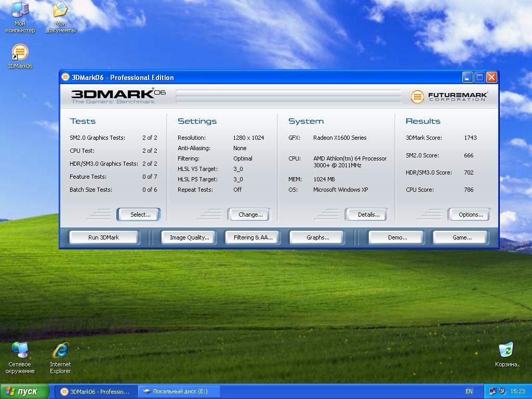532x399 pixels.
Task: Click the SM2.0 Graphics Tests label
Action: click(x=97, y=138)
